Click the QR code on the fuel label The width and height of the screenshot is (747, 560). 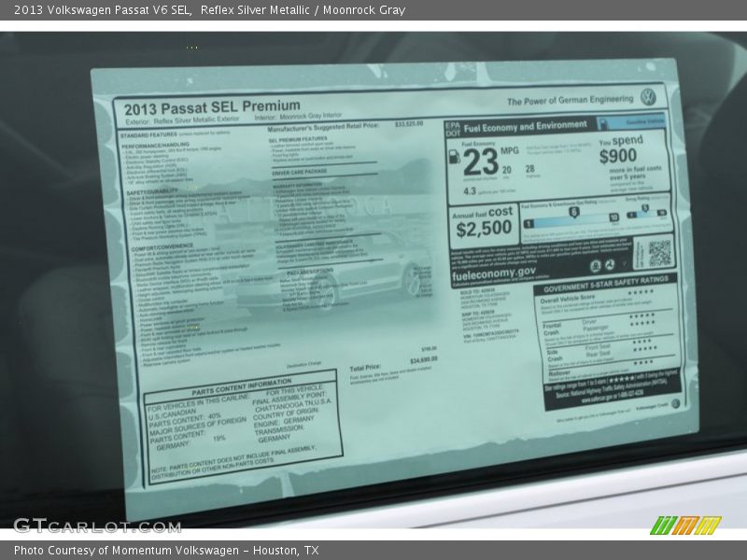point(659,252)
